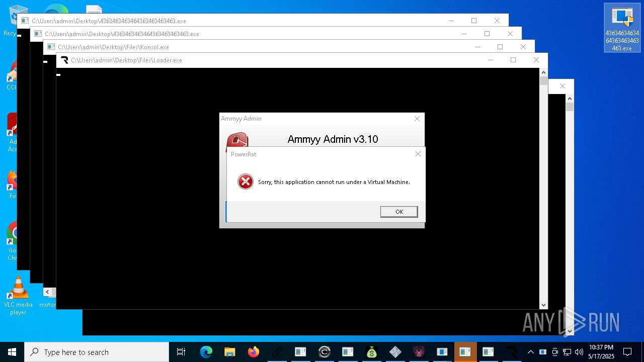Click the Loader.exe title bar R icon
Viewport: 644px width, 362px height.
click(x=64, y=60)
